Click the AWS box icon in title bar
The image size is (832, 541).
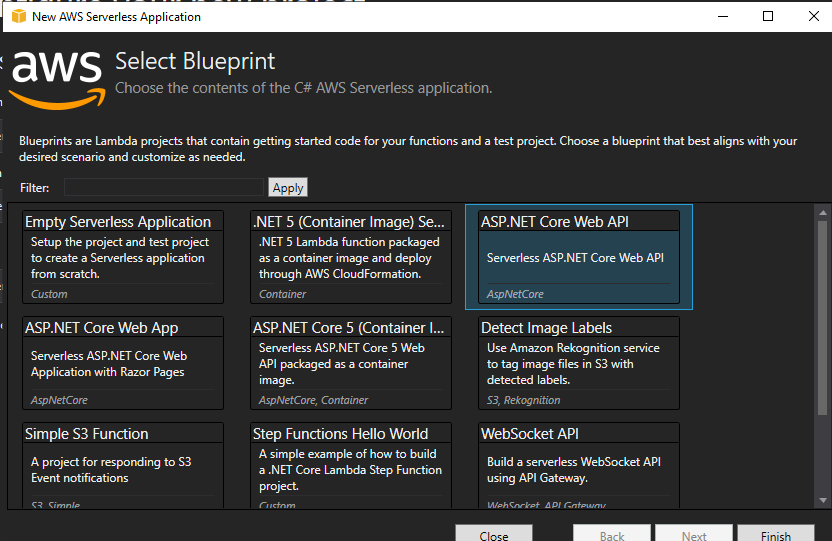pyautogui.click(x=19, y=16)
